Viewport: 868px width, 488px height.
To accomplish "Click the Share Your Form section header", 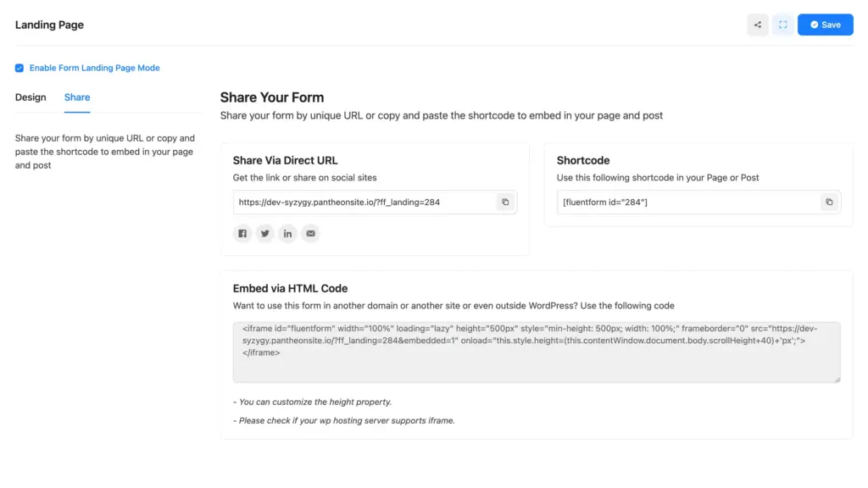I will (x=272, y=97).
